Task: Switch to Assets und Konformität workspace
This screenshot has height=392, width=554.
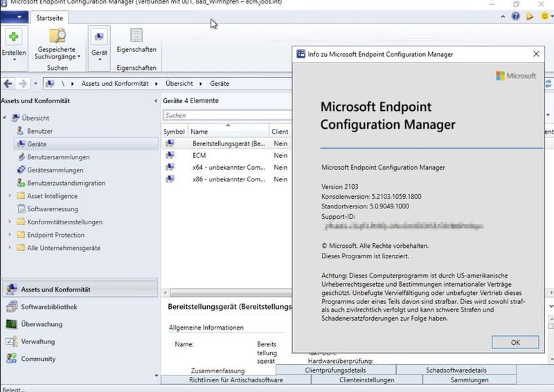Action: coord(80,289)
